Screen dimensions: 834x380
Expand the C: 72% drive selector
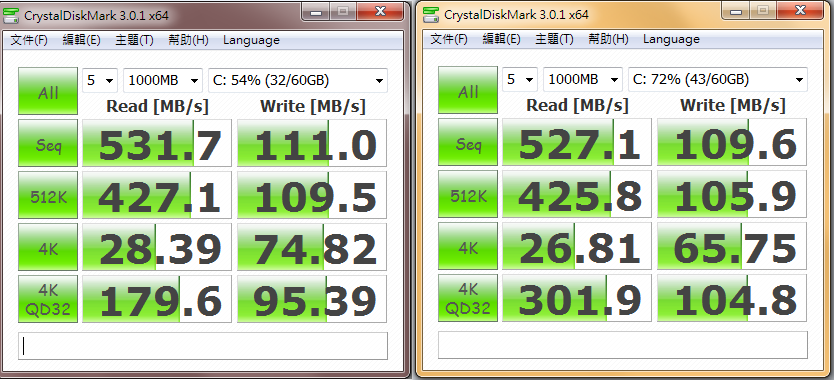(x=718, y=79)
